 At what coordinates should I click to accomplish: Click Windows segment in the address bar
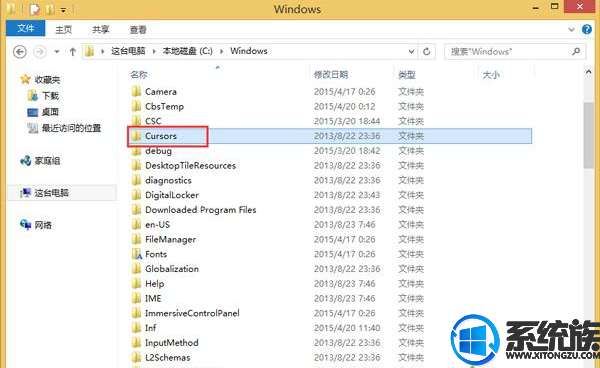coord(249,51)
